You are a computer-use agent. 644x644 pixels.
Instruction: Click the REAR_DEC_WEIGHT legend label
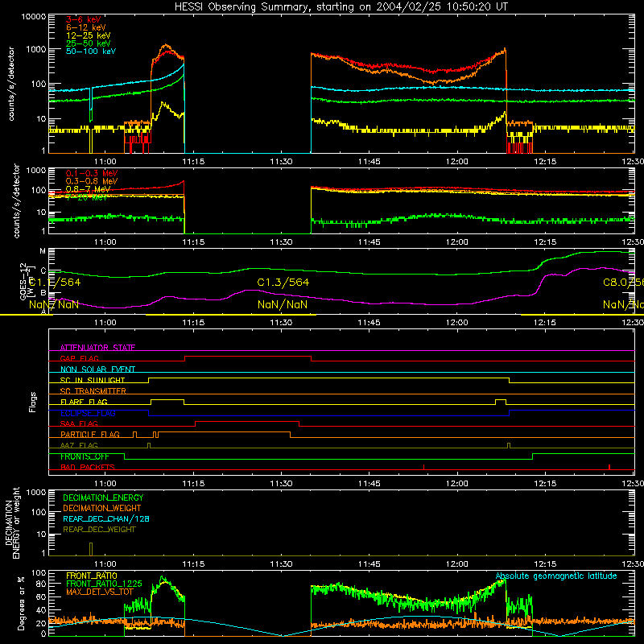point(99,530)
